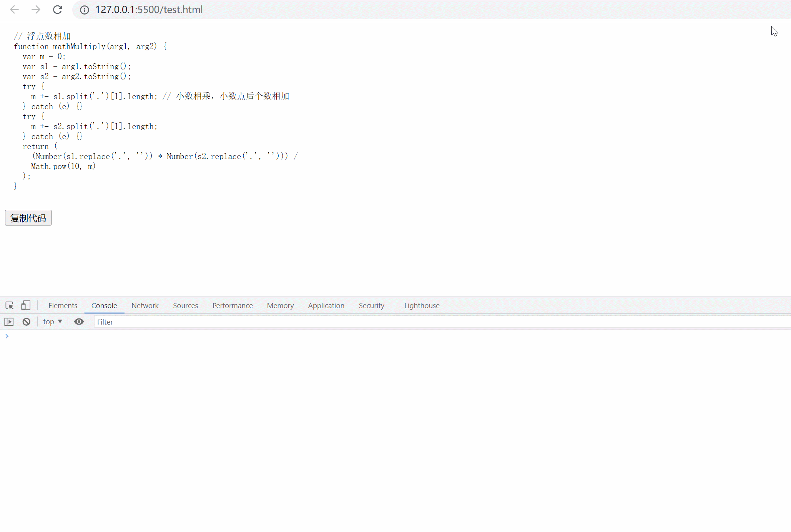Select the Console tab
The image size is (791, 532).
tap(104, 306)
